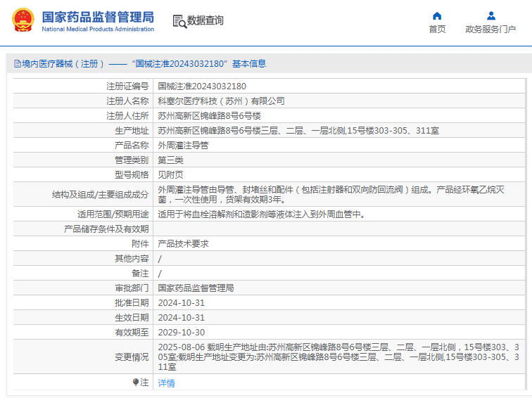
Task: Select 科塞尔医疗科技（苏州）有限公司 cell
Action: click(x=221, y=101)
